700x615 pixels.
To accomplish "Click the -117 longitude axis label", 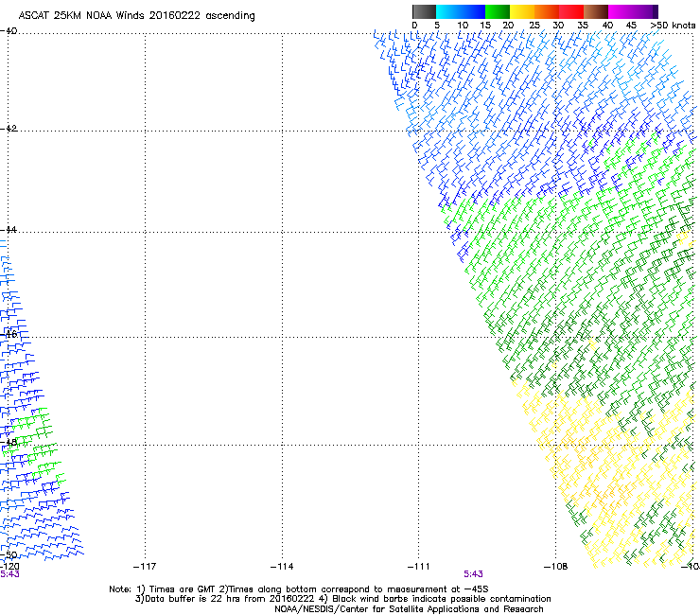I will [145, 567].
